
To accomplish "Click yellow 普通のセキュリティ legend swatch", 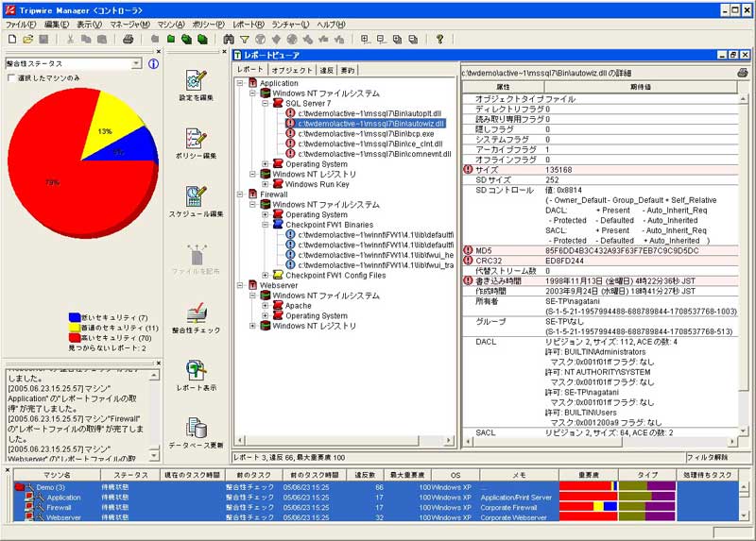I will pos(75,327).
